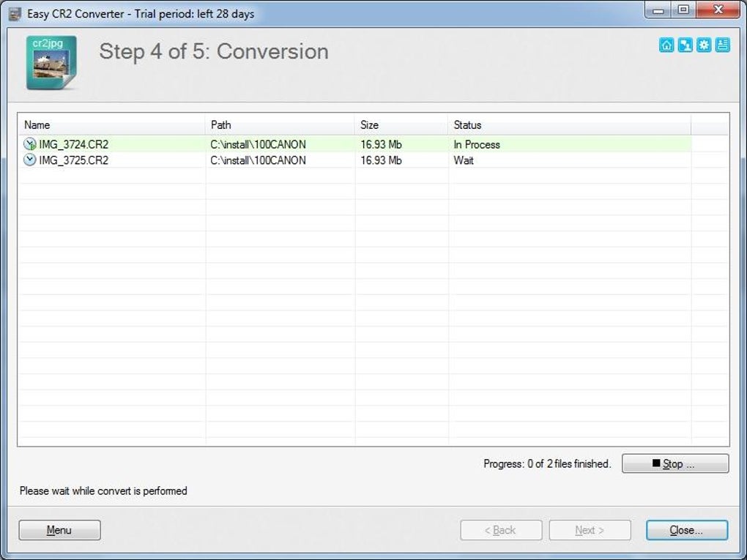Viewport: 747px width, 560px height.
Task: Sort list by Path column header
Action: 280,124
